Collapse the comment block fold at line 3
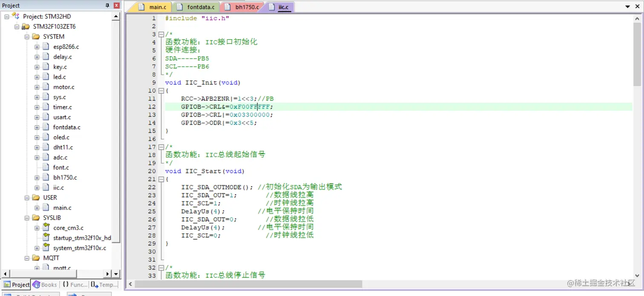The width and height of the screenshot is (644, 296). click(x=161, y=34)
